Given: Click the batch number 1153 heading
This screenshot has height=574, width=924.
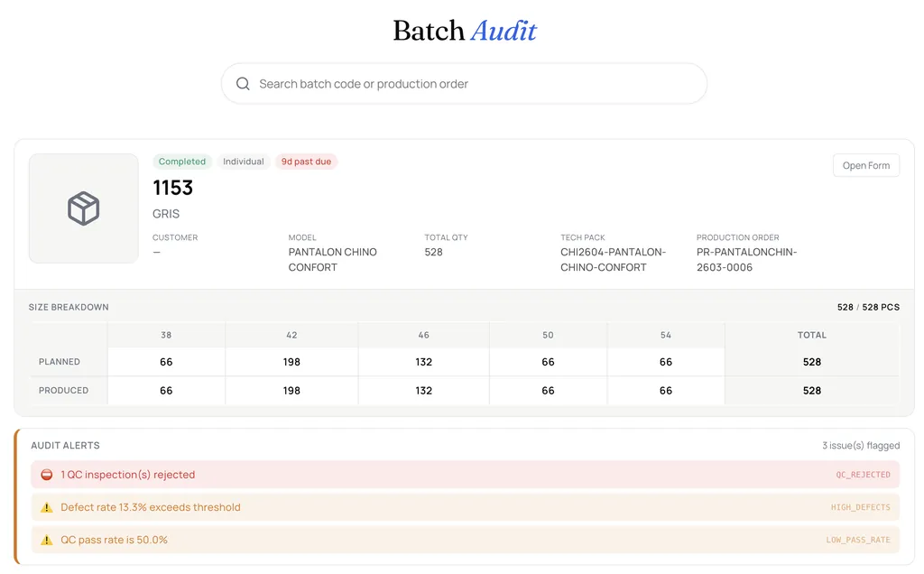Looking at the screenshot, I should coord(172,188).
